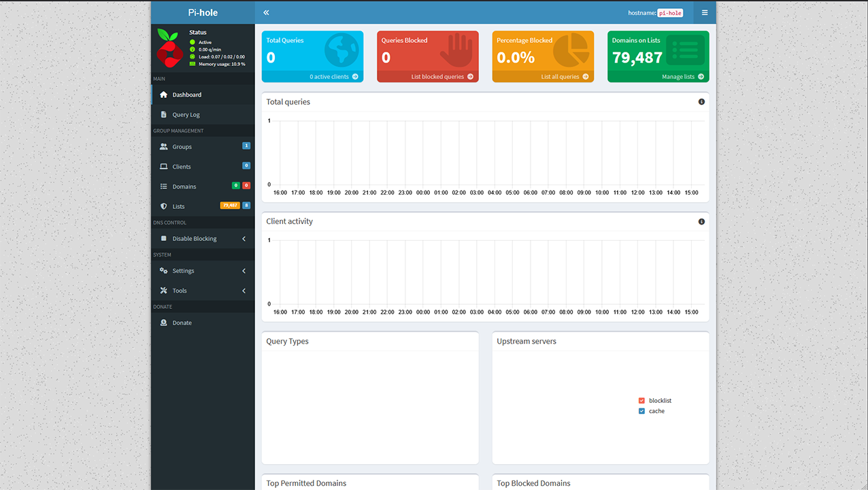This screenshot has height=490, width=868.
Task: Click the Donate icon in sidebar
Action: [x=163, y=323]
